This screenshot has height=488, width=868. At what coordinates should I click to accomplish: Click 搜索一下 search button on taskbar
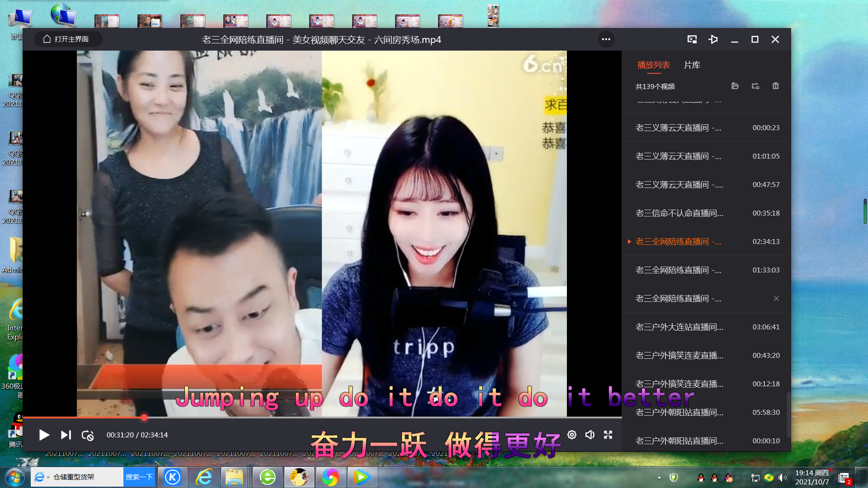coord(139,477)
